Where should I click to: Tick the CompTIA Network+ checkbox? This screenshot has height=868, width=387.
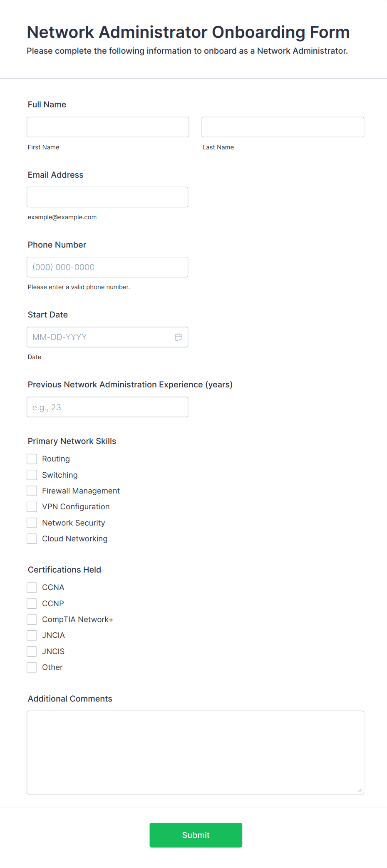(x=32, y=620)
